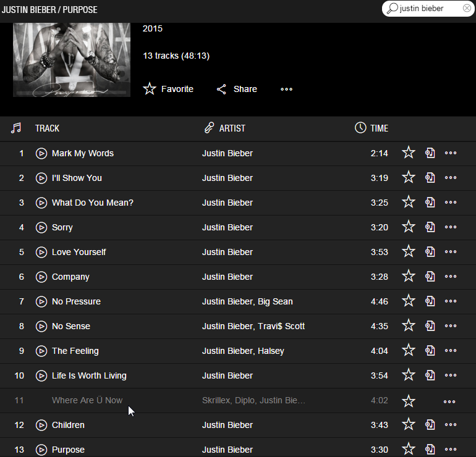The image size is (476, 457).
Task: Open artist Justin Bieber, Halsey link
Action: click(x=243, y=351)
